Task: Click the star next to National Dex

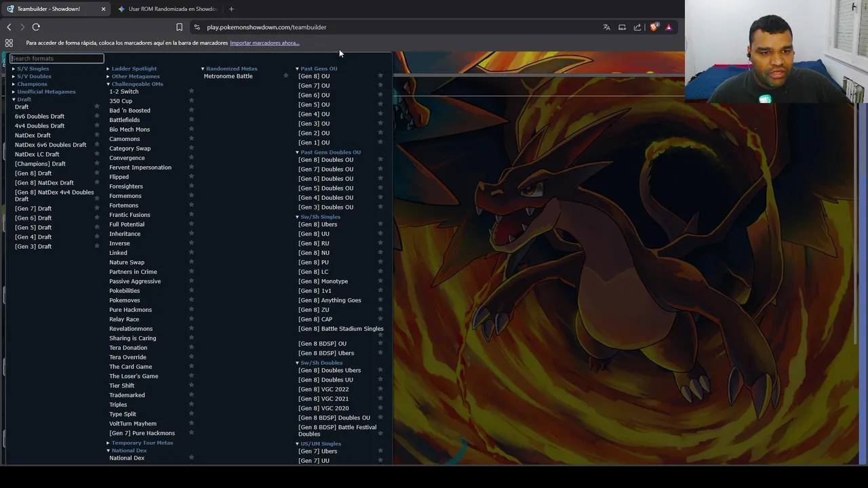Action: click(191, 457)
